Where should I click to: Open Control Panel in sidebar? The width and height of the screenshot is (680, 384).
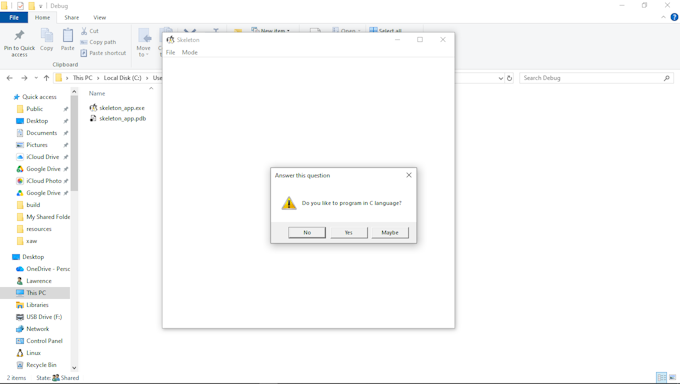pos(39,341)
